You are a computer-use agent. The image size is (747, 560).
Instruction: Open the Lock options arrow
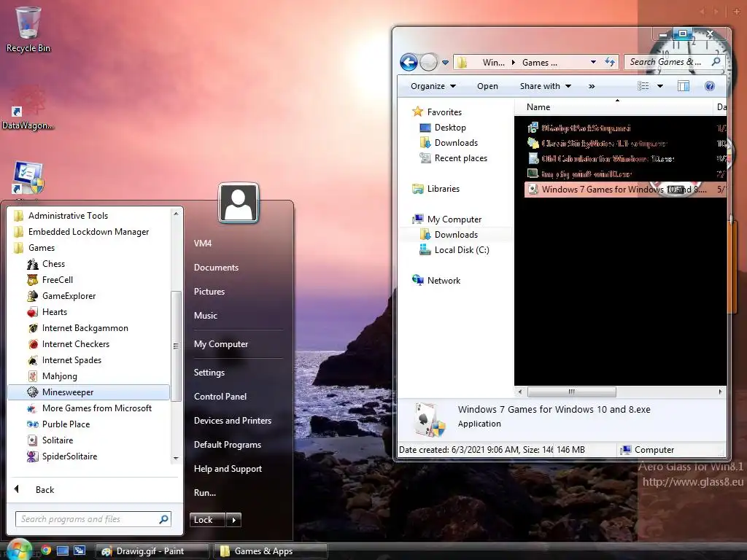coord(233,520)
